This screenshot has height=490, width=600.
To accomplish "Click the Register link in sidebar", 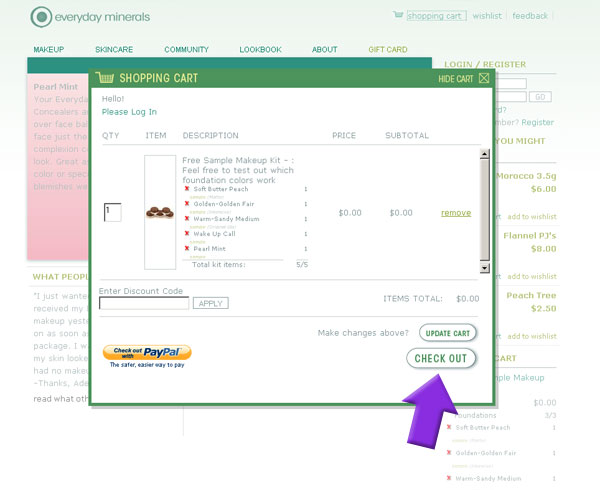I will pyautogui.click(x=537, y=122).
